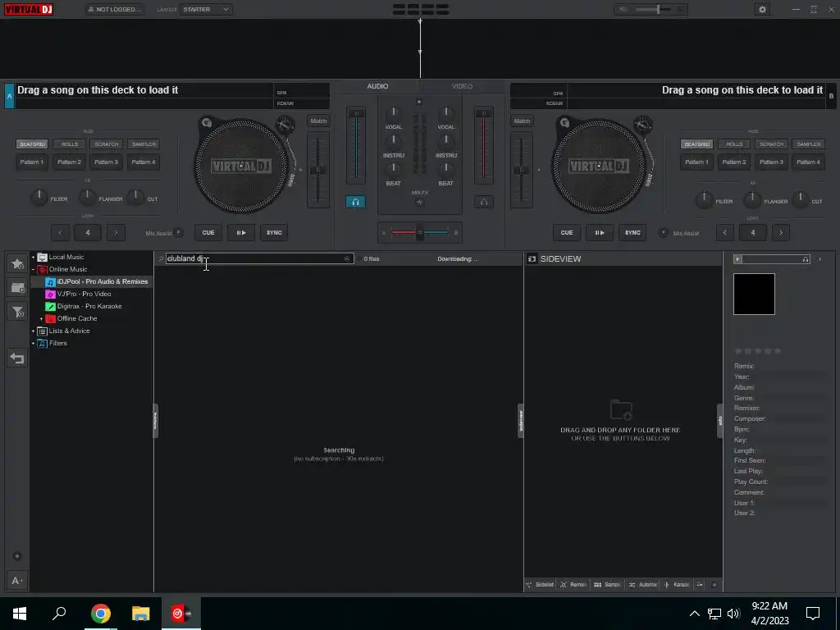This screenshot has width=840, height=630.
Task: Expand Lists & Advice tree node
Action: point(33,331)
